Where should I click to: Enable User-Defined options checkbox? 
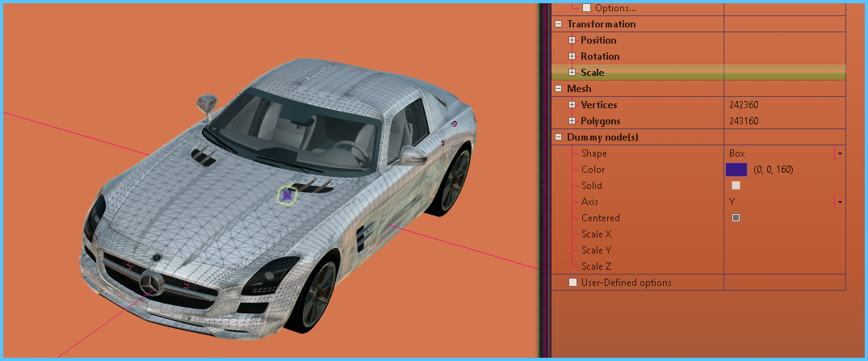pos(573,283)
